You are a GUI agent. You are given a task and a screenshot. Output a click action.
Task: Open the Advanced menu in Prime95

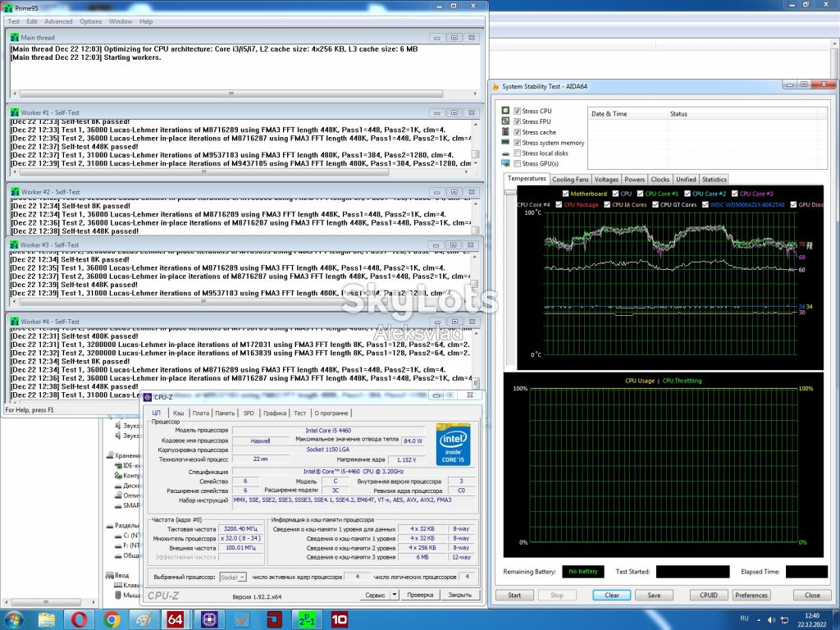[x=58, y=21]
